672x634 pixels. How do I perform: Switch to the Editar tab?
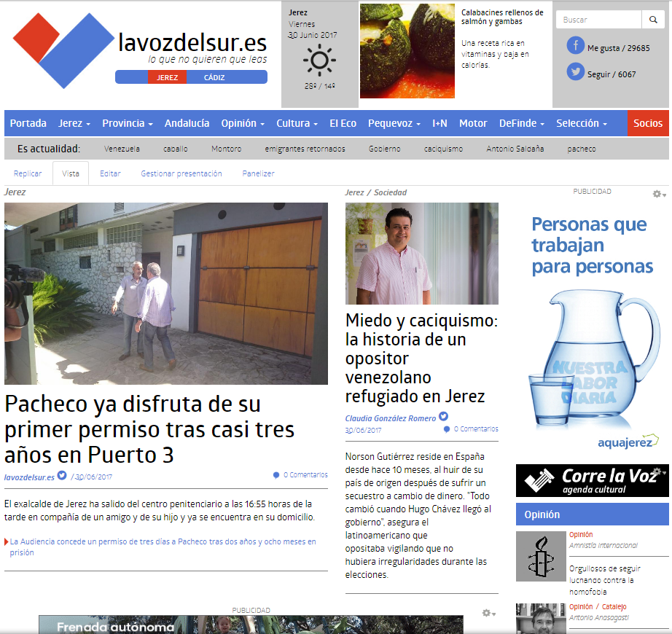pos(109,173)
